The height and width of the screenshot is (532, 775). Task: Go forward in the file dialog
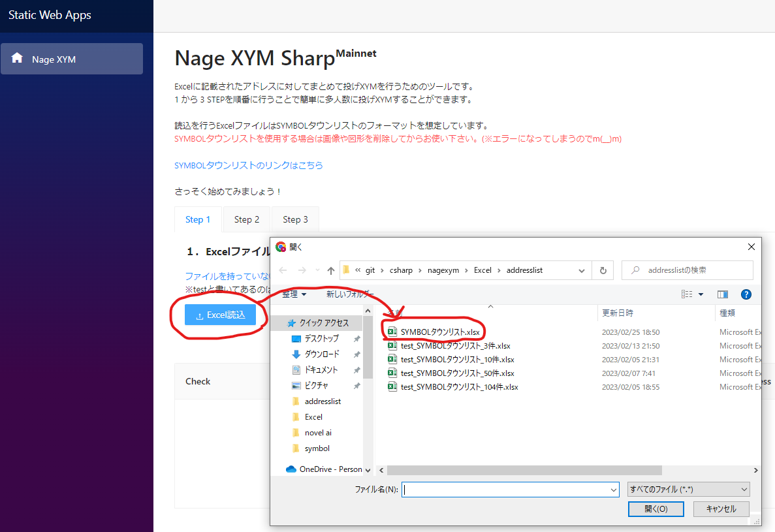pyautogui.click(x=302, y=270)
